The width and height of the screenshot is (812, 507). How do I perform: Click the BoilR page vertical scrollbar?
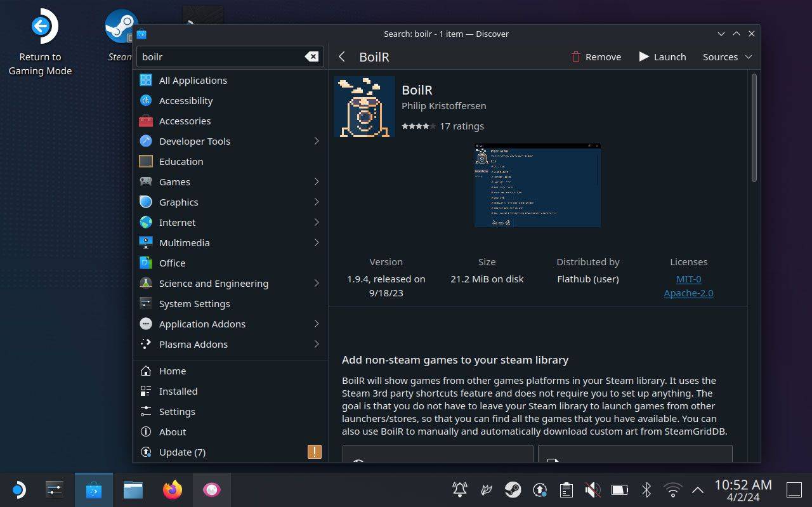[754, 128]
